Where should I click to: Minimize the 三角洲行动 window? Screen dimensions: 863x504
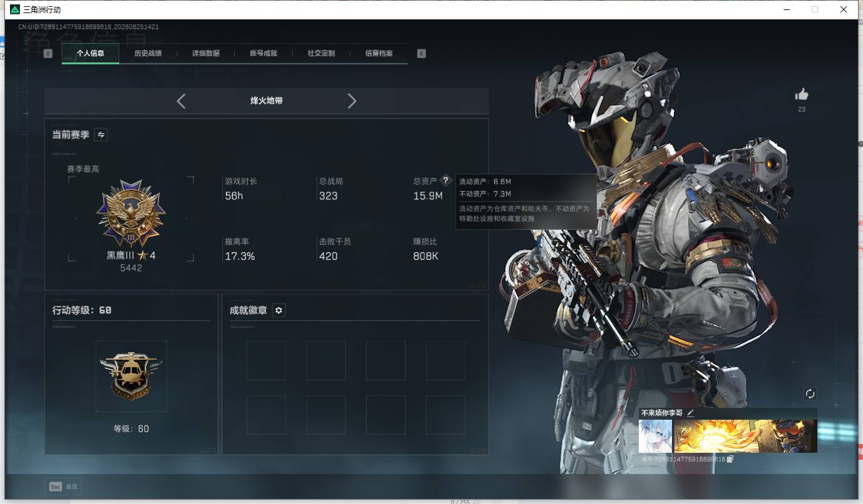(786, 9)
